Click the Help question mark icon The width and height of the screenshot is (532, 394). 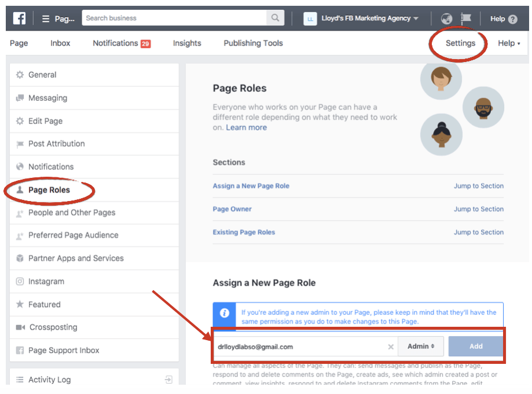point(513,19)
